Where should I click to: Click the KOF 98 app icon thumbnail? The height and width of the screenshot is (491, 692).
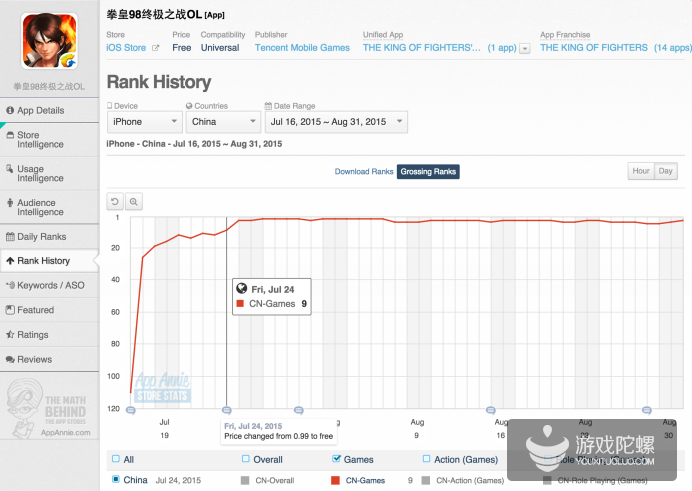(49, 40)
